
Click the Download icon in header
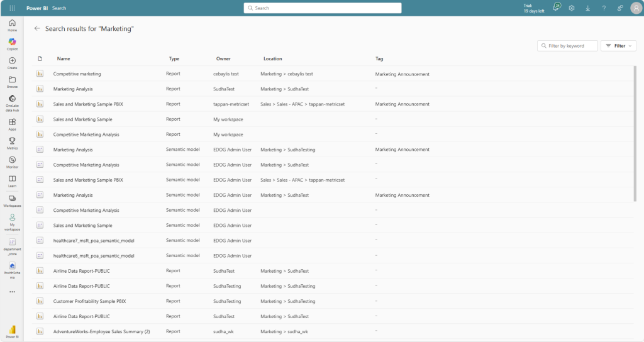coord(588,8)
